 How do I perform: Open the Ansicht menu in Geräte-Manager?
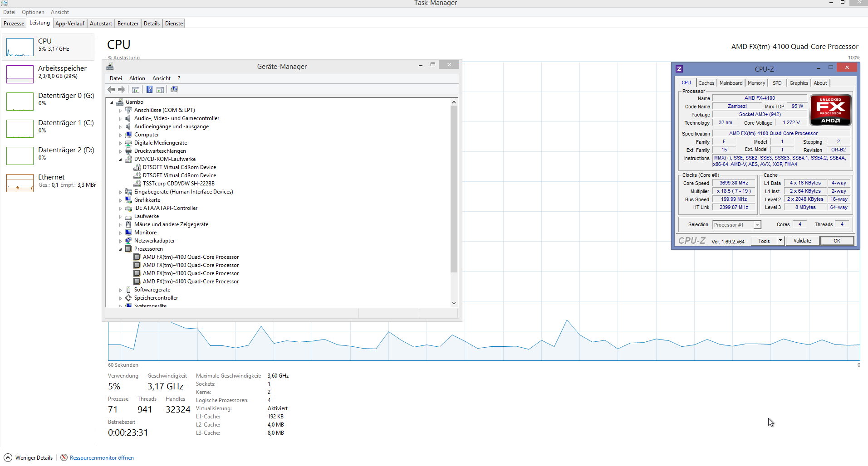pos(162,78)
